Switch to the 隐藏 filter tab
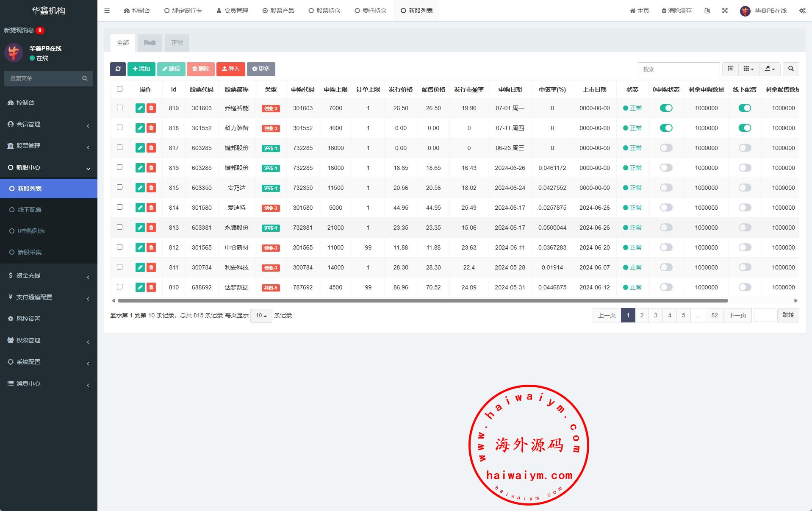Image resolution: width=812 pixels, height=511 pixels. 150,43
